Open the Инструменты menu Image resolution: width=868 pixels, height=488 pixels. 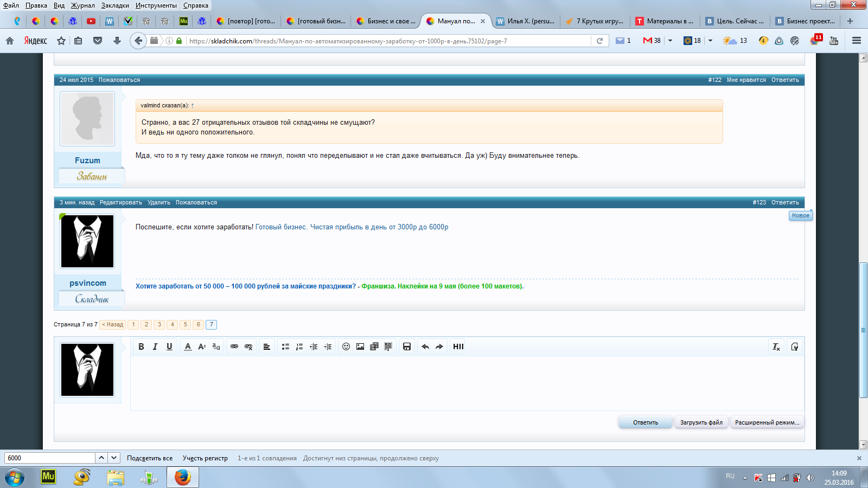coord(156,5)
